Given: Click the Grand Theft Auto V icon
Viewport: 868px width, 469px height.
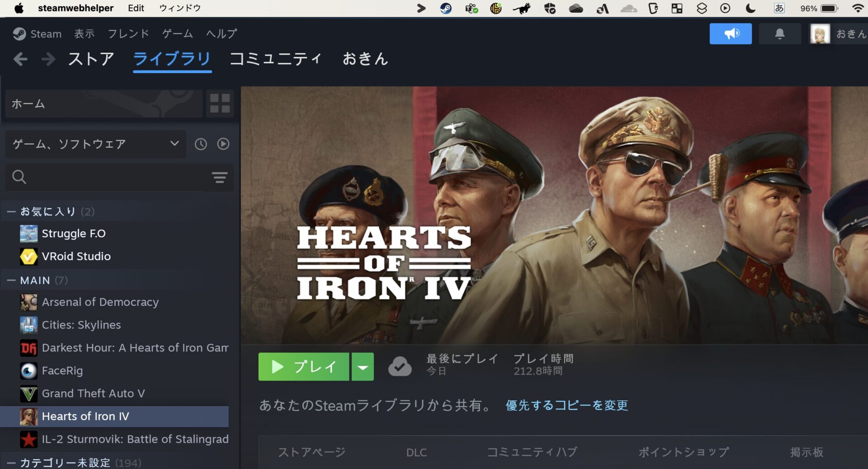Looking at the screenshot, I should click(x=28, y=394).
